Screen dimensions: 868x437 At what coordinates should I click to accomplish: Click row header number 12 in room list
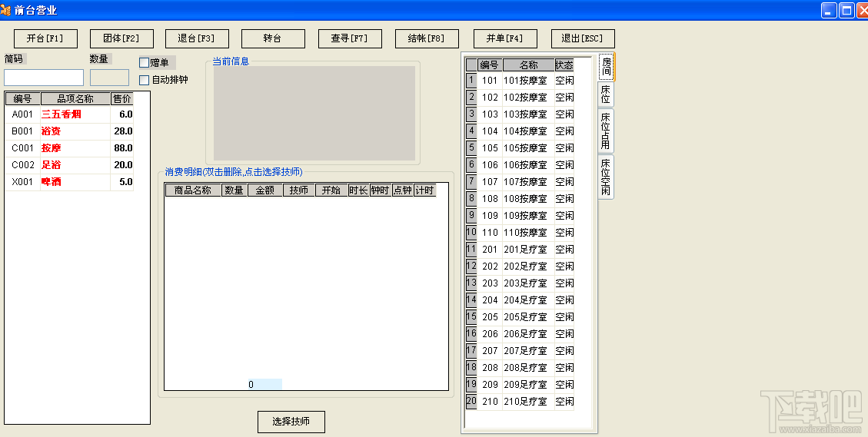coord(471,266)
